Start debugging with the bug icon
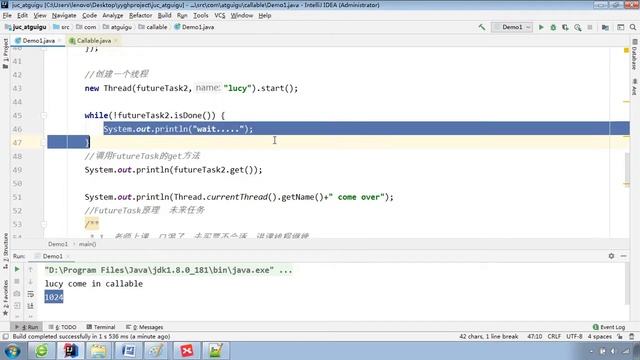 (x=553, y=27)
